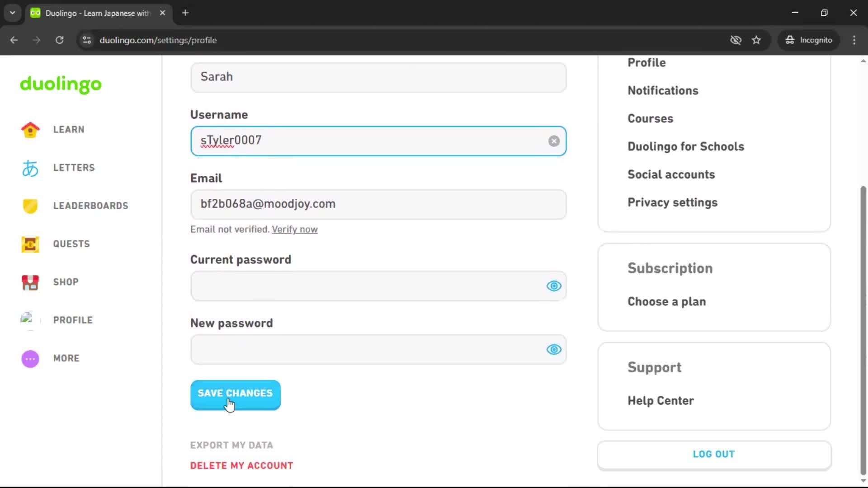This screenshot has width=868, height=488.
Task: Switch to the Duolingo browser tab
Action: [90, 13]
